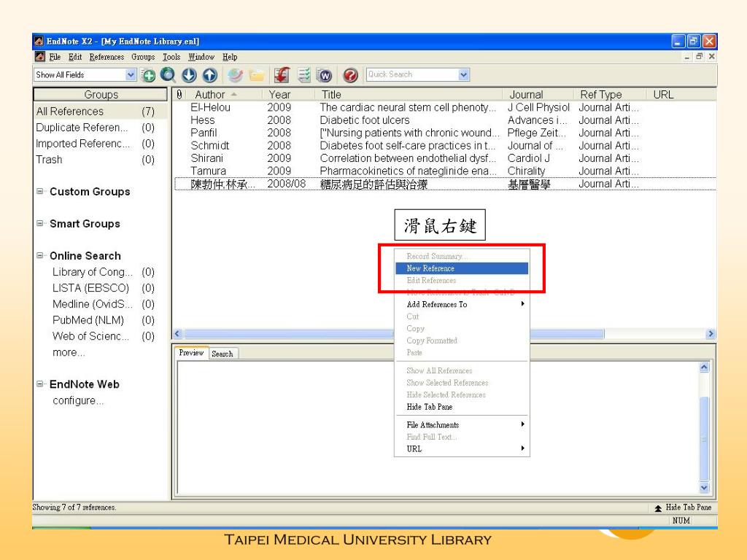Open the References menu
This screenshot has width=747, height=560.
pos(107,57)
